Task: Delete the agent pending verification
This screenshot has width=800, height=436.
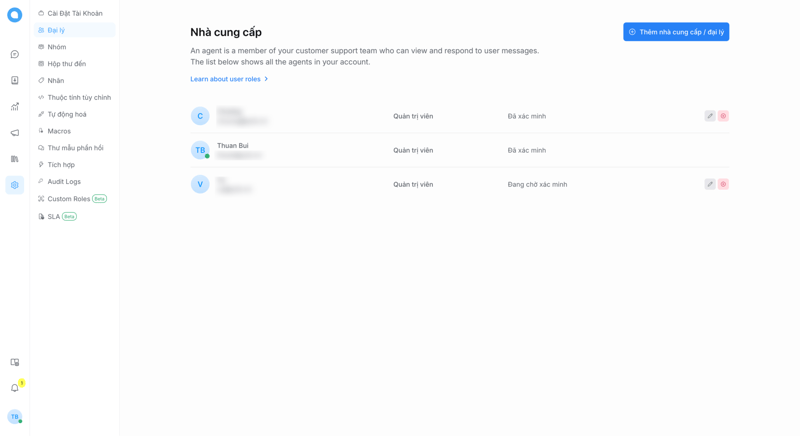Action: click(x=723, y=184)
